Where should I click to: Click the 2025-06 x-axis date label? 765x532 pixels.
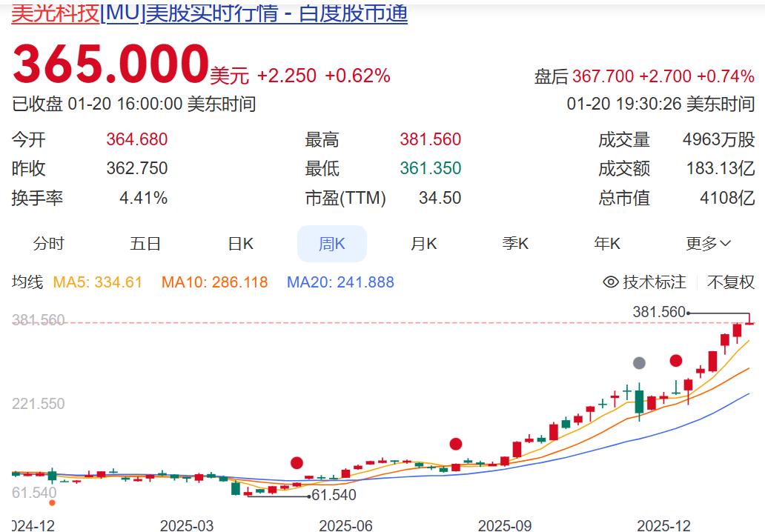[x=346, y=525]
